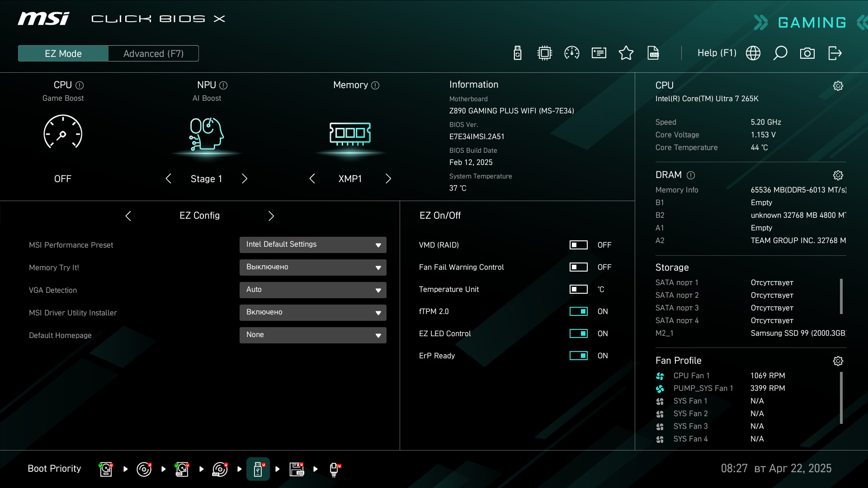Click info icon next to NPU heading
This screenshot has width=868, height=488.
223,85
